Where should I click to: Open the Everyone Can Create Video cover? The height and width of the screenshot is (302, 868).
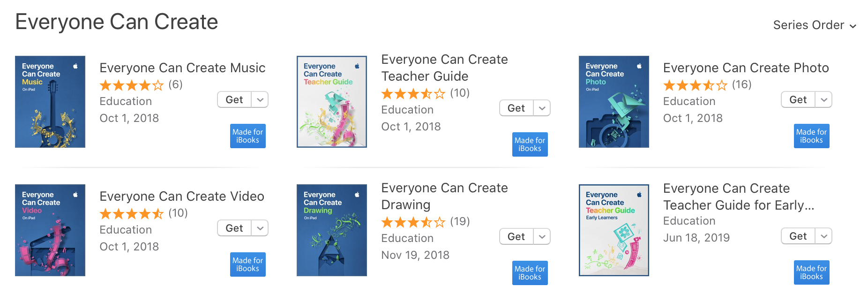click(50, 230)
